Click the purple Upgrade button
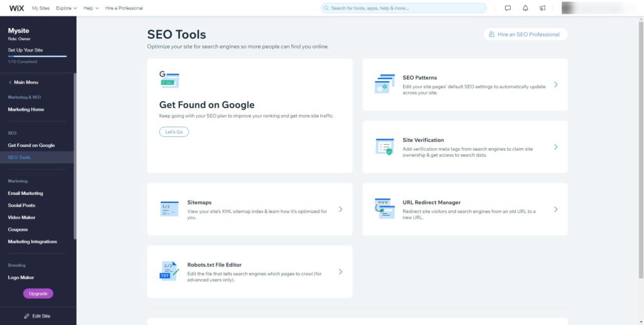 [x=38, y=294]
